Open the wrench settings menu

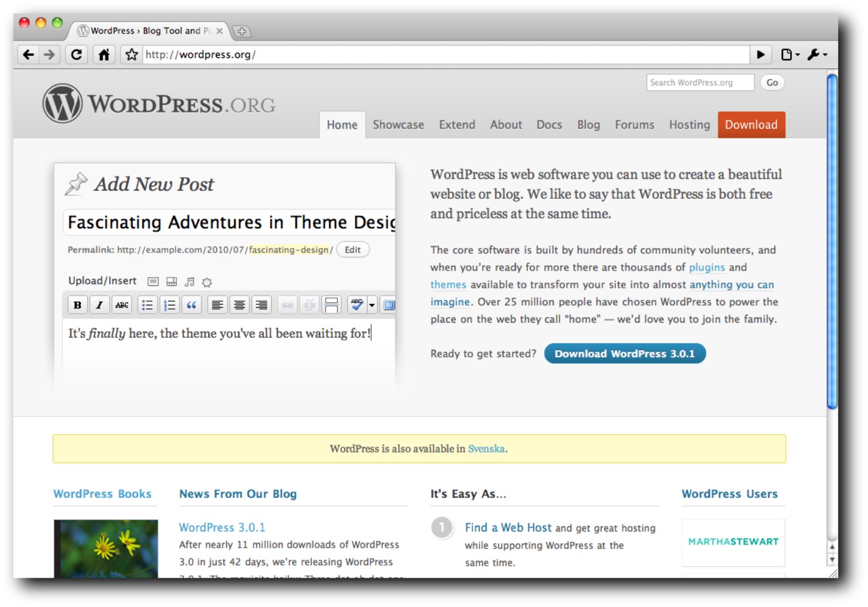(817, 54)
